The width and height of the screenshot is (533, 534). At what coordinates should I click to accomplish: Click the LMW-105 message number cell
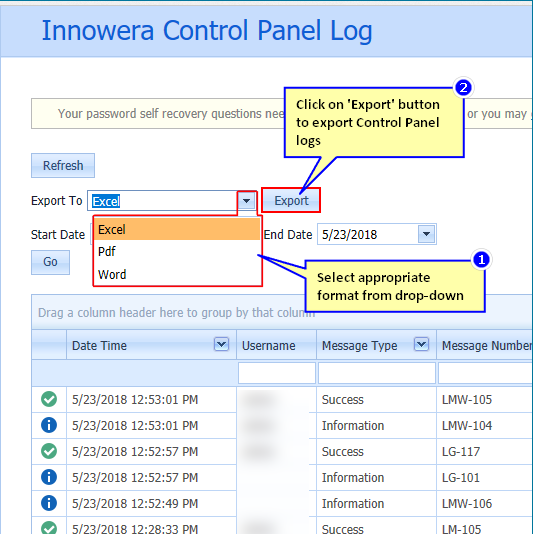click(485, 399)
